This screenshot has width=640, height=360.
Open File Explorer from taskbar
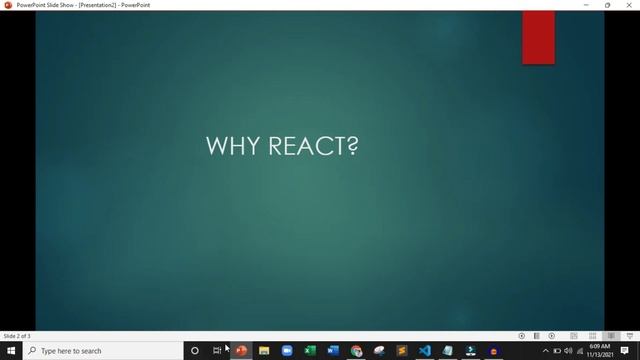point(264,351)
